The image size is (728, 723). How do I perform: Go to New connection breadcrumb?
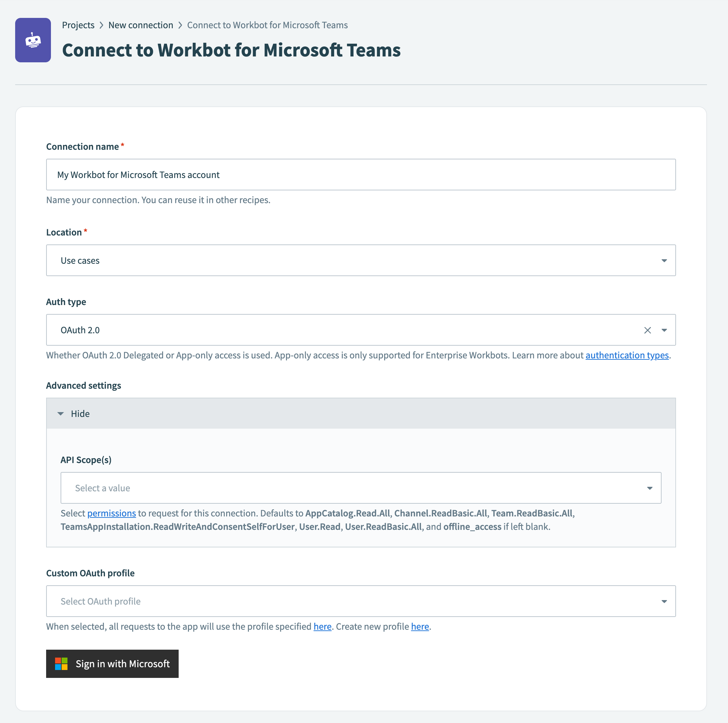140,25
